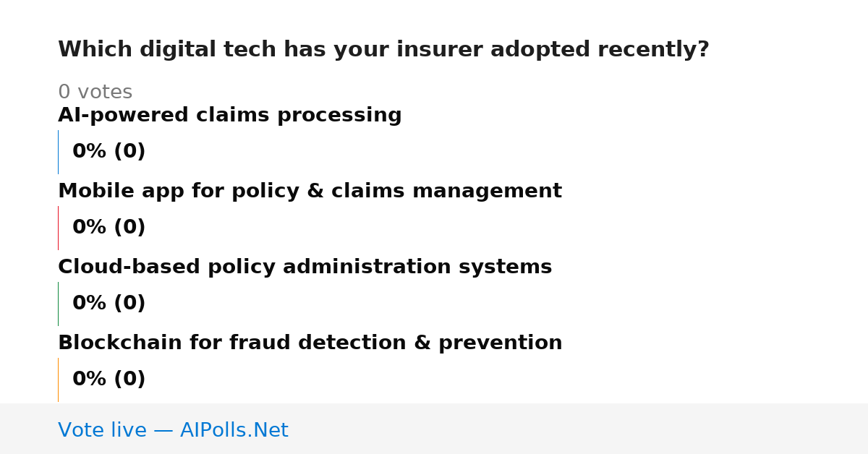Click the 0% (0) result under Cloud-based systems
This screenshot has width=868, height=454.
pyautogui.click(x=109, y=304)
